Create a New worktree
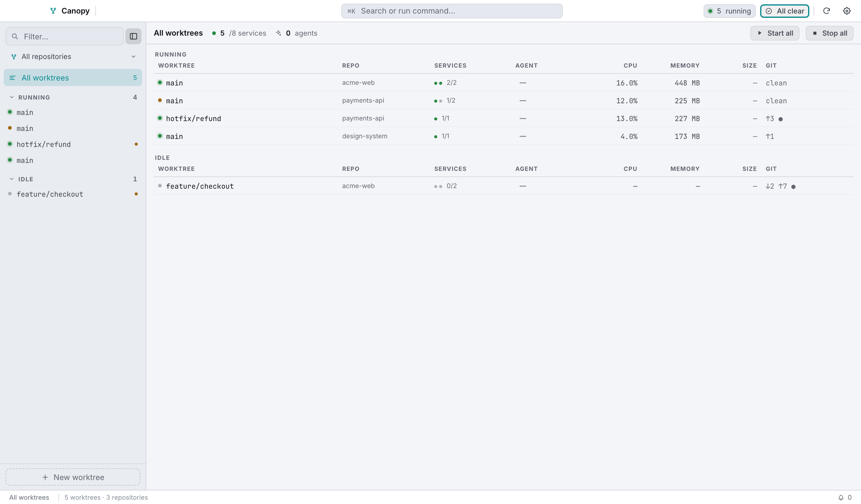Viewport: 861px width, 504px height. click(73, 477)
